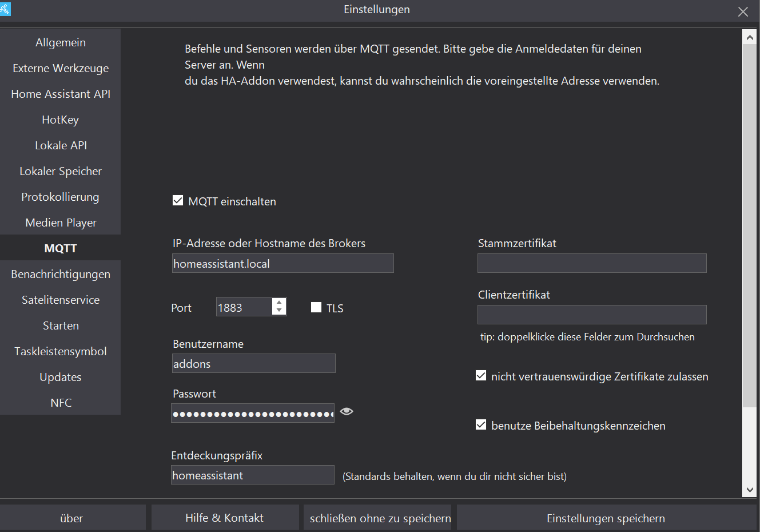Click the scrollbar down arrow
The height and width of the screenshot is (532, 760).
point(750,490)
